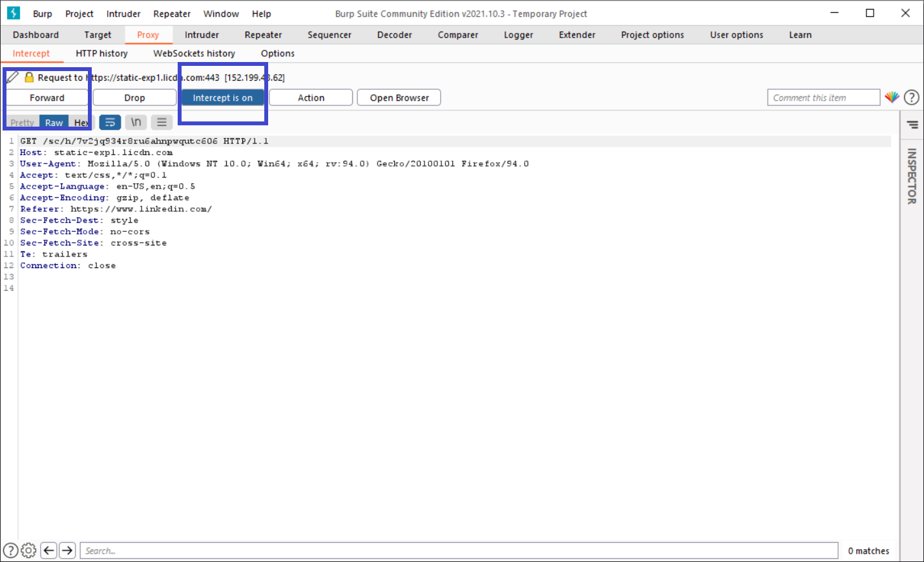The height and width of the screenshot is (562, 924).
Task: Click the vertical INSPECTOR label
Action: click(x=912, y=176)
